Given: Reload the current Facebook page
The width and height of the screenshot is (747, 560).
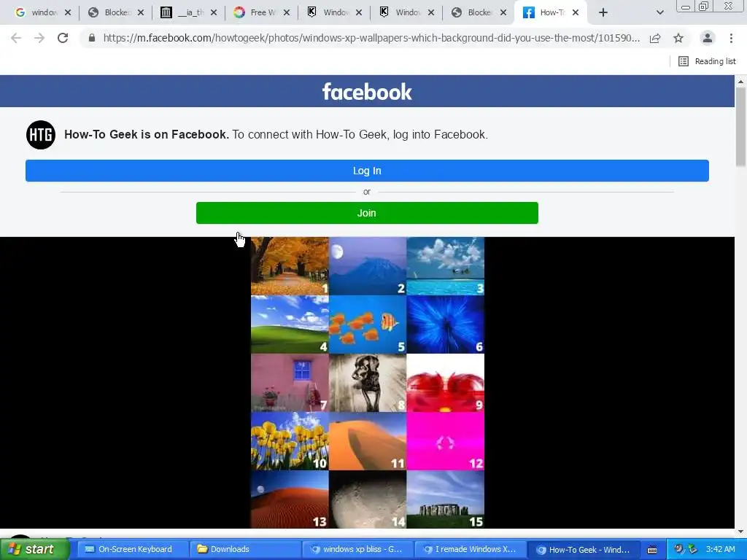Looking at the screenshot, I should tap(63, 38).
